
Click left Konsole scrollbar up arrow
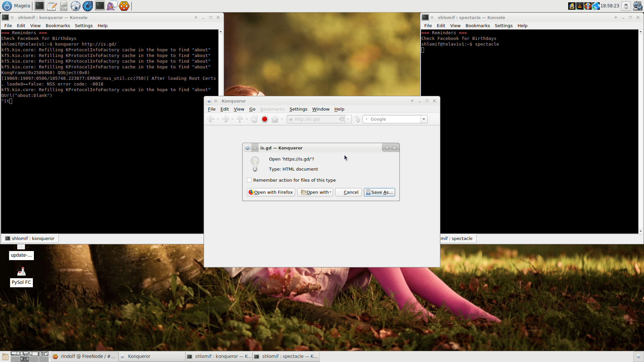221,32
